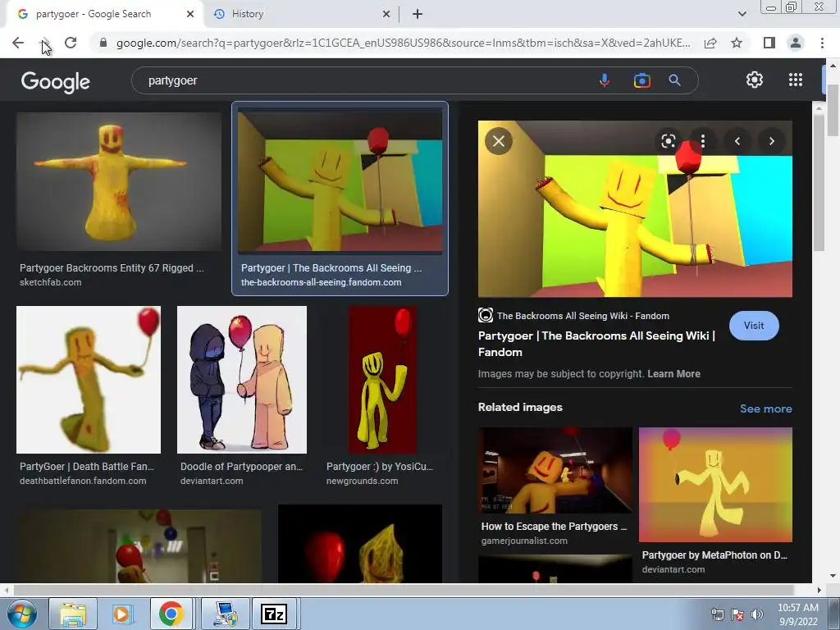Viewport: 840px width, 630px height.
Task: Click the gamerjournalist.com source text
Action: pos(524,541)
